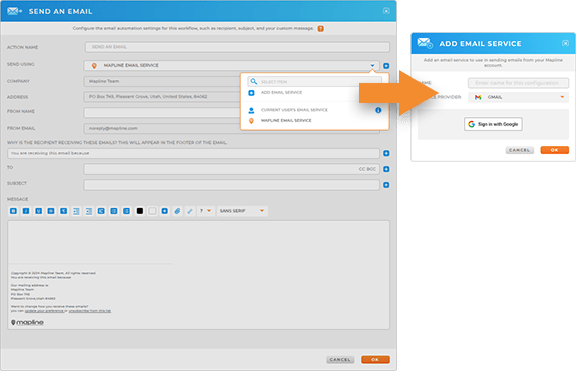This screenshot has width=576, height=371.
Task: Close the Add Email Service dialog
Action: pyautogui.click(x=565, y=43)
